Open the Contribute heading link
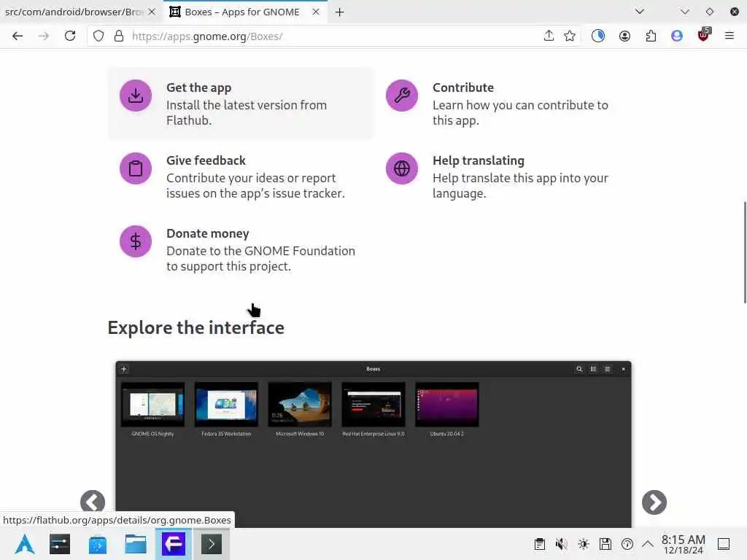Image resolution: width=747 pixels, height=560 pixels. [463, 87]
